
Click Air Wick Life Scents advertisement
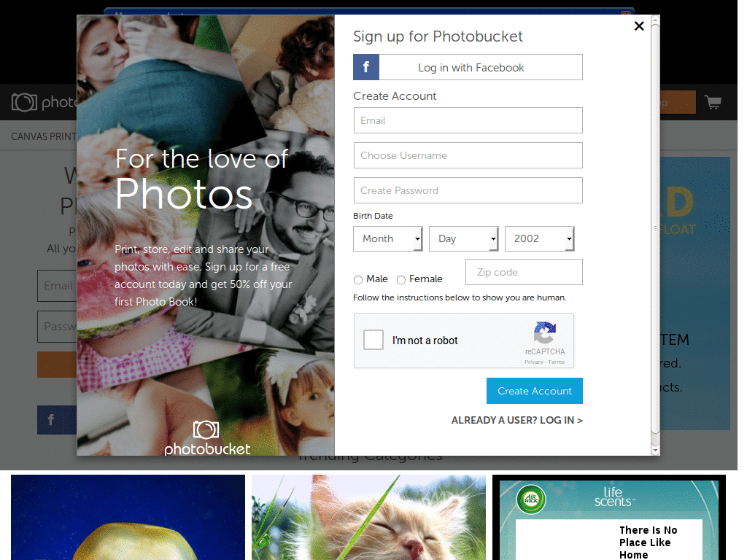point(609,517)
